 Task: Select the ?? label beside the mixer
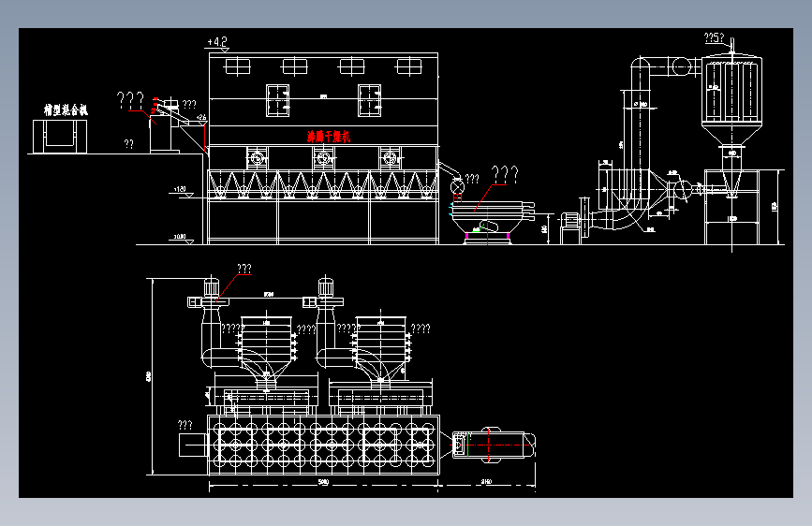tap(129, 144)
